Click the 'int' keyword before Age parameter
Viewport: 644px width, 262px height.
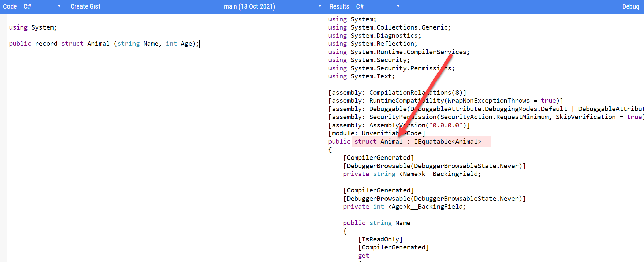(x=171, y=44)
